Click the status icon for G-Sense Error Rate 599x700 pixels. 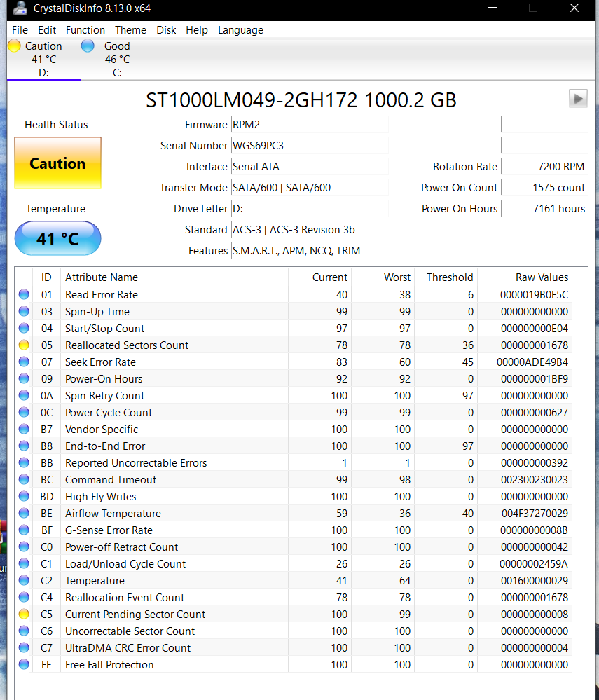pos(24,530)
